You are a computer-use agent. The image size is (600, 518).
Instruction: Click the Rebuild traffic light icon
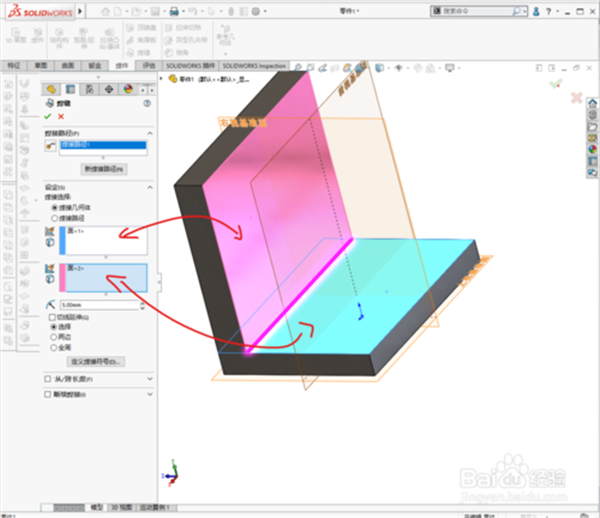pyautogui.click(x=231, y=11)
